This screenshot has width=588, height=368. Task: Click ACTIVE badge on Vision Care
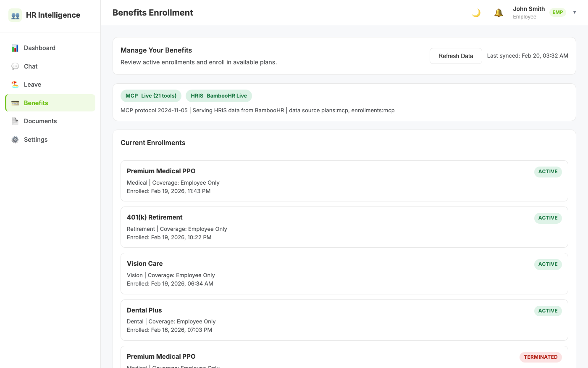click(548, 264)
